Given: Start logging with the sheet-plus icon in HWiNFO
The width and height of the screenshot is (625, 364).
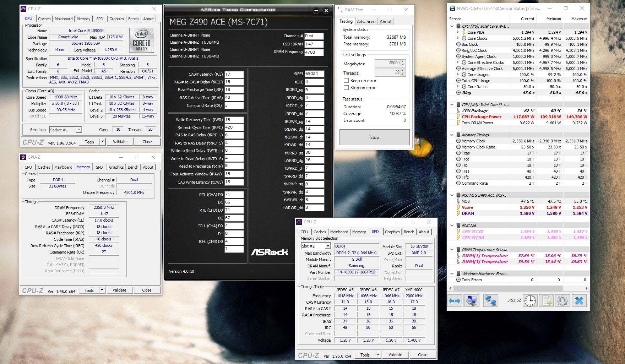Looking at the screenshot, I should point(547,301).
